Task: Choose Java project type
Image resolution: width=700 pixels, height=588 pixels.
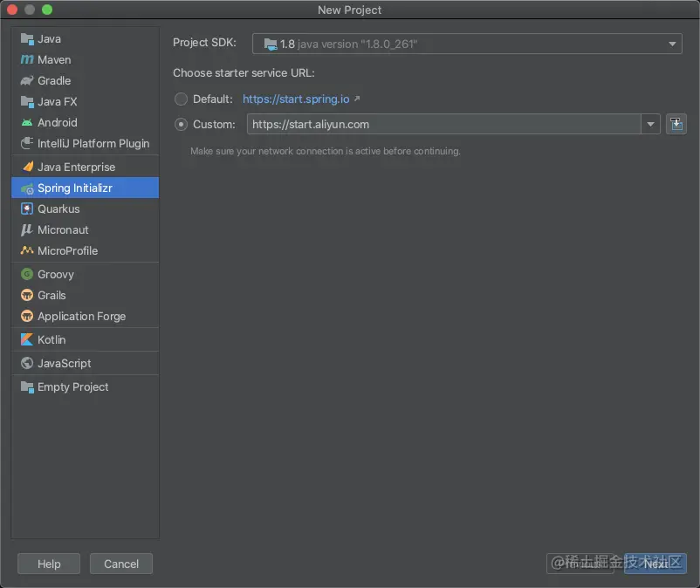Action: tap(86, 39)
